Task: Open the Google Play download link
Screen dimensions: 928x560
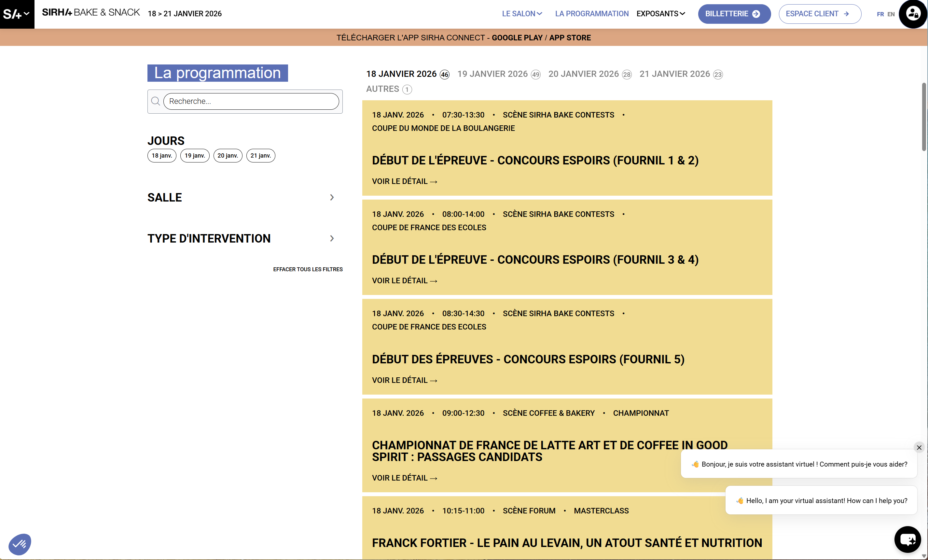Action: coord(517,38)
